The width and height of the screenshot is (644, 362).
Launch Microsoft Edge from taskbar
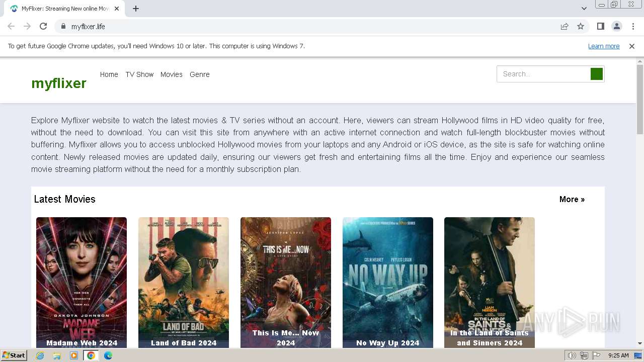tap(108, 355)
